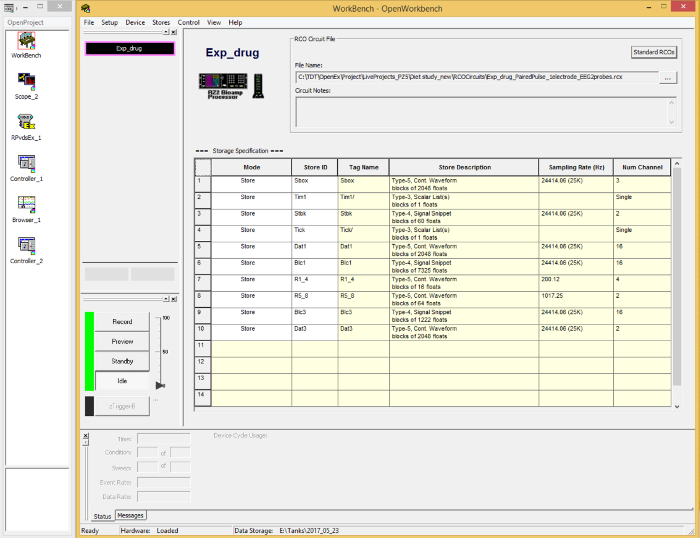Click the Standard RCOs button
The height and width of the screenshot is (538, 700).
click(x=654, y=51)
